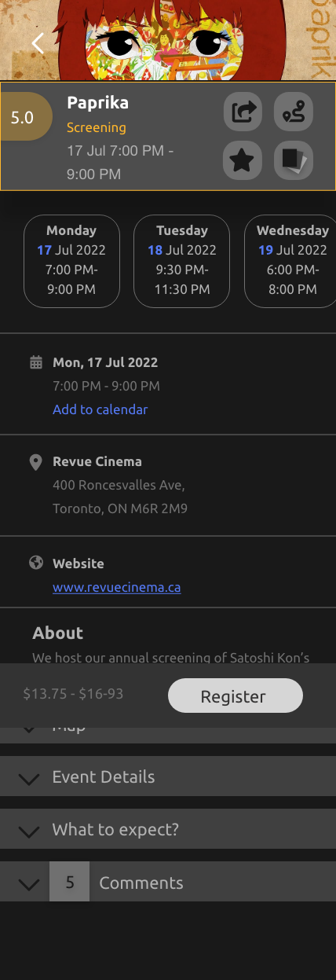
Task: Share the Paprika event
Action: [243, 112]
